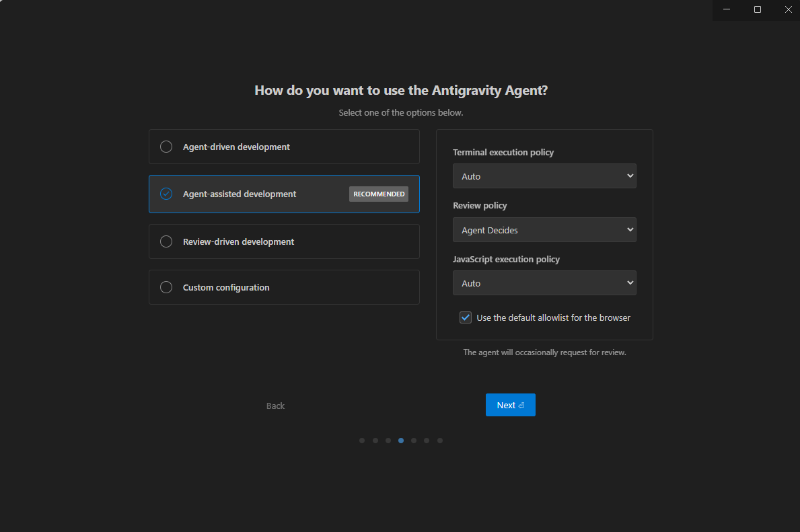Click the RECOMMENDED badge
Image resolution: width=800 pixels, height=532 pixels.
click(379, 194)
